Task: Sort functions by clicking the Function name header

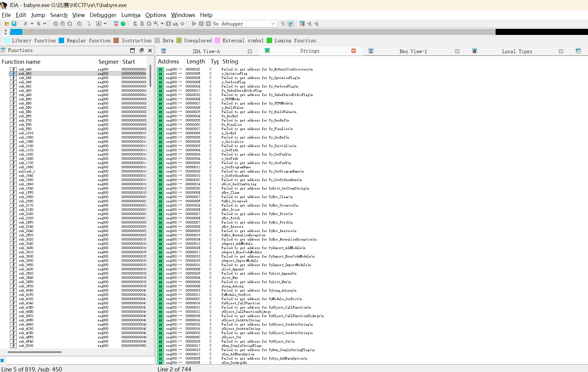Action: click(x=21, y=62)
